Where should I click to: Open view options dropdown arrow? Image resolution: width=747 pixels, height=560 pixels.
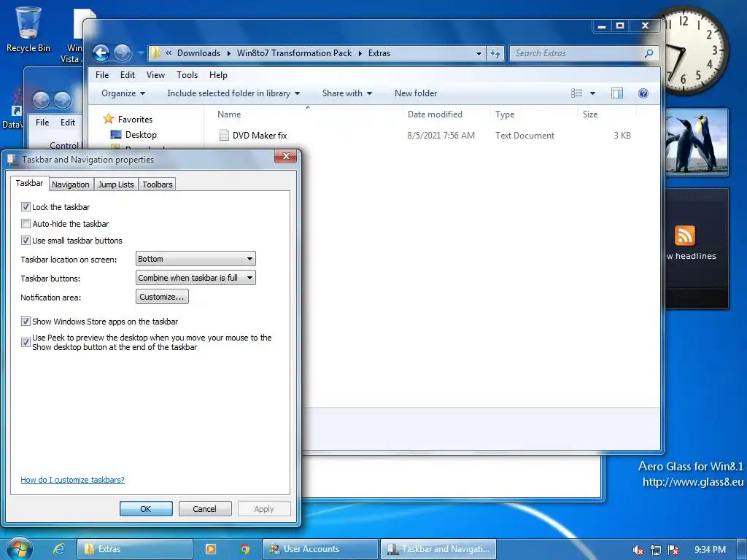click(592, 93)
